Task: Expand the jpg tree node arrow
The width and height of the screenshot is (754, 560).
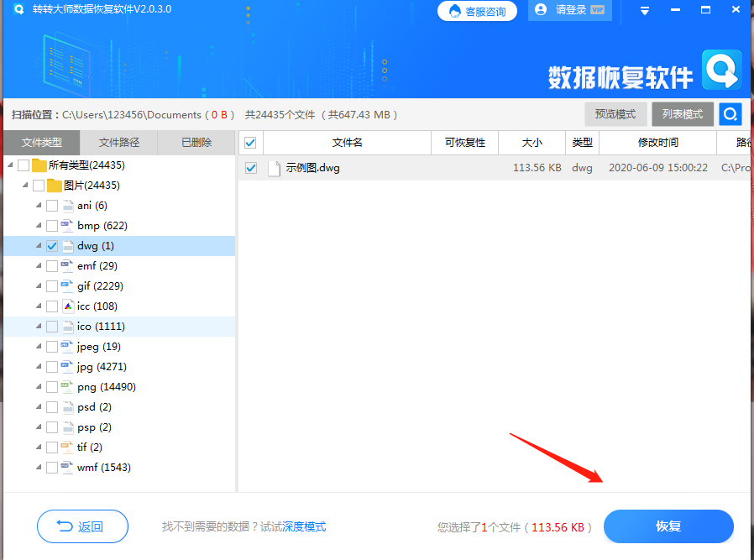Action: 39,367
